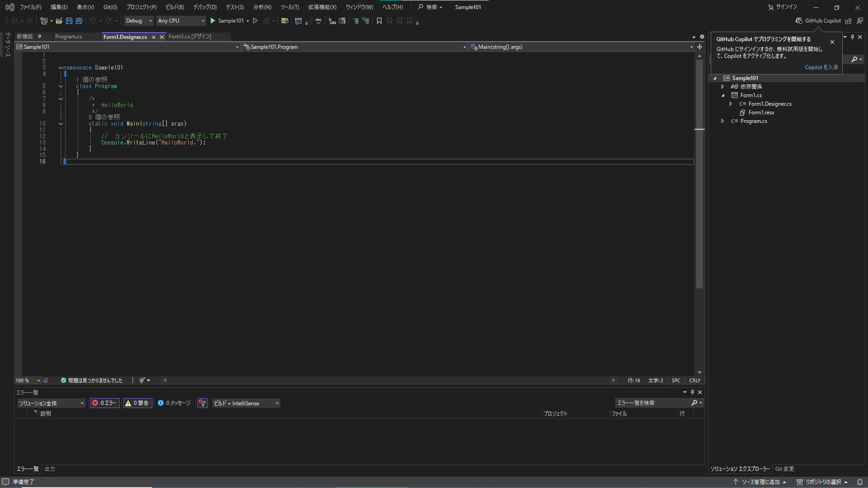
Task: Click the code cleanup broom icon
Action: 142,380
